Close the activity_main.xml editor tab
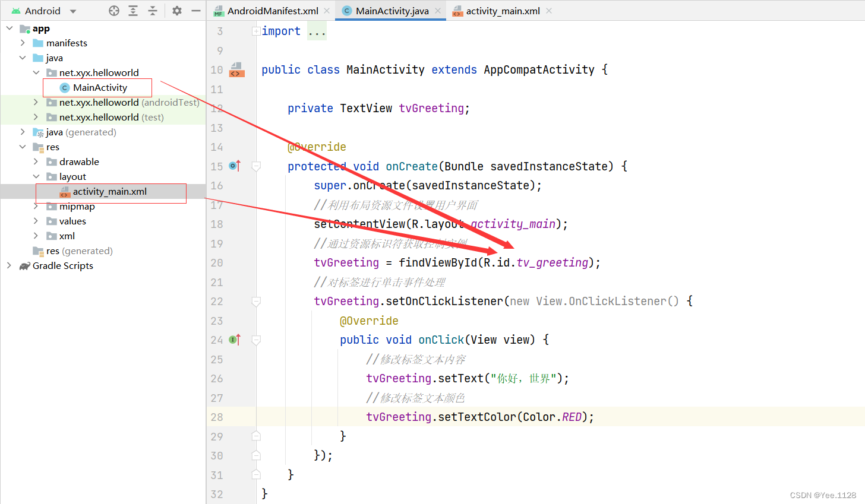This screenshot has height=504, width=865. click(x=549, y=11)
